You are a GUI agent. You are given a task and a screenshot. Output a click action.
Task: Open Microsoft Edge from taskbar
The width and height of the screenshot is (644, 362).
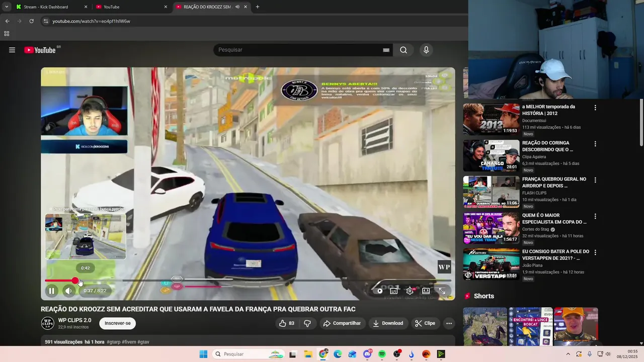pyautogui.click(x=338, y=354)
